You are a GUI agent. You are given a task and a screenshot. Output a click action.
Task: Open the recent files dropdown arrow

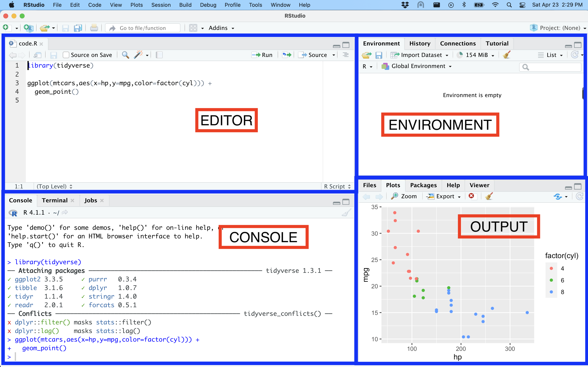(x=54, y=28)
